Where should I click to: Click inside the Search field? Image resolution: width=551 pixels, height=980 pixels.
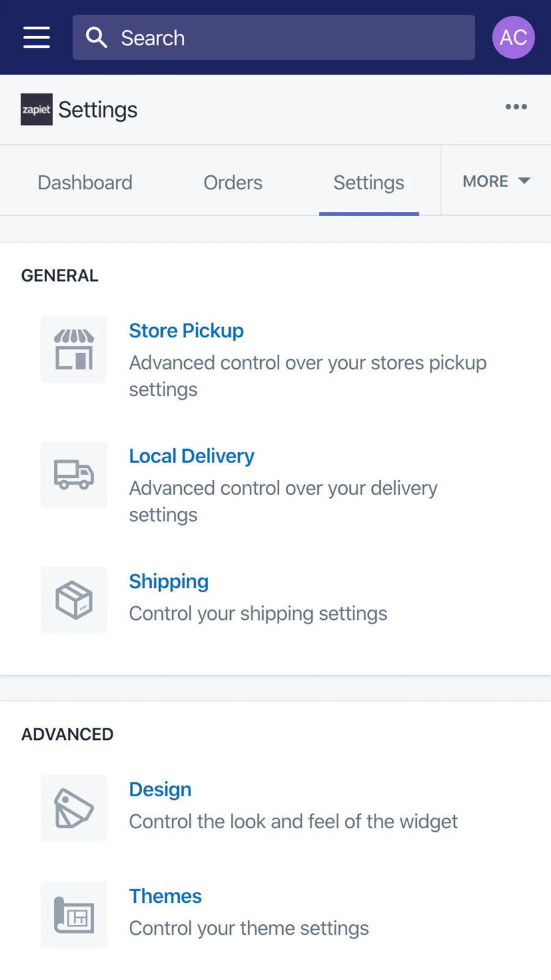(274, 37)
